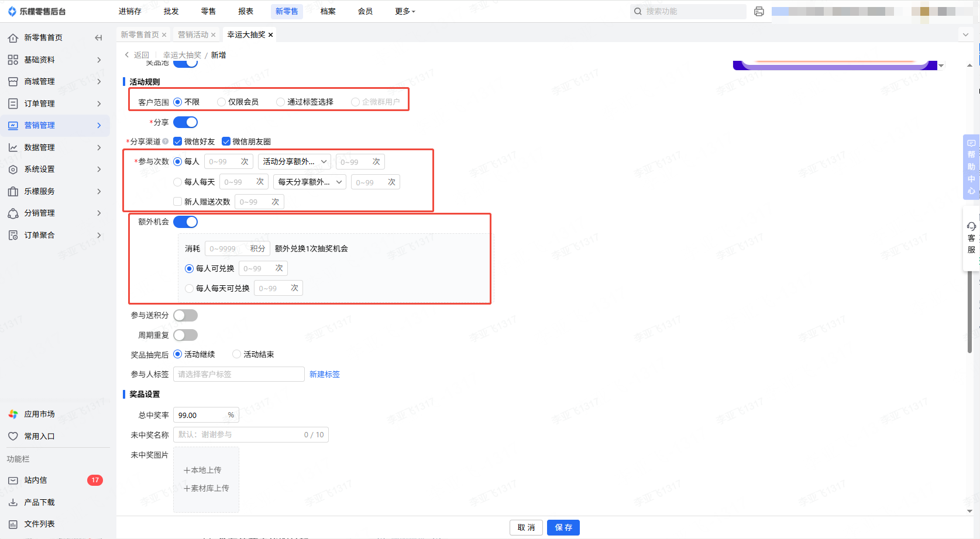
Task: Open the 零售 top menu
Action: point(208,11)
